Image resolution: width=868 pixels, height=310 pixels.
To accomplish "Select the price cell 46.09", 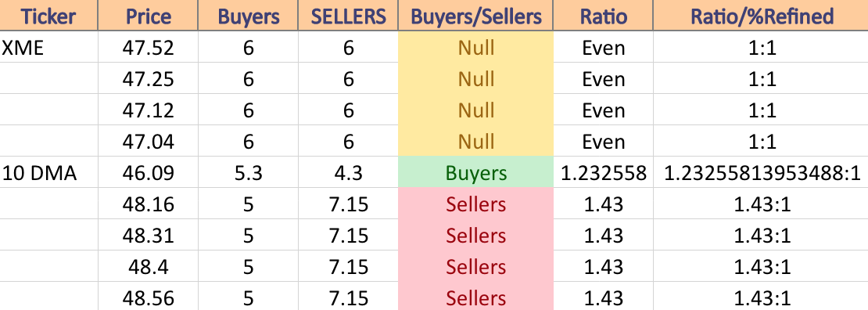I will pos(148,172).
